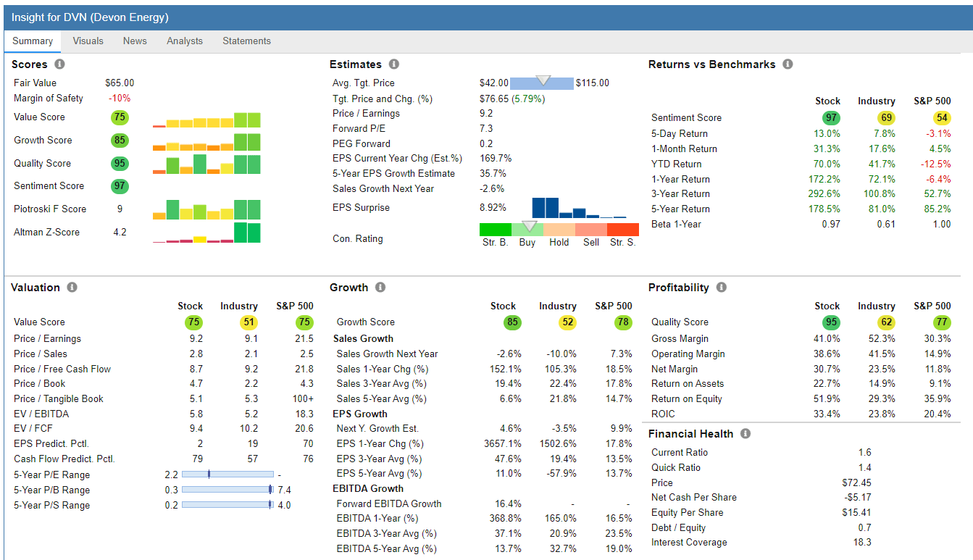Click the Industry quality score 62 badge

pyautogui.click(x=886, y=322)
